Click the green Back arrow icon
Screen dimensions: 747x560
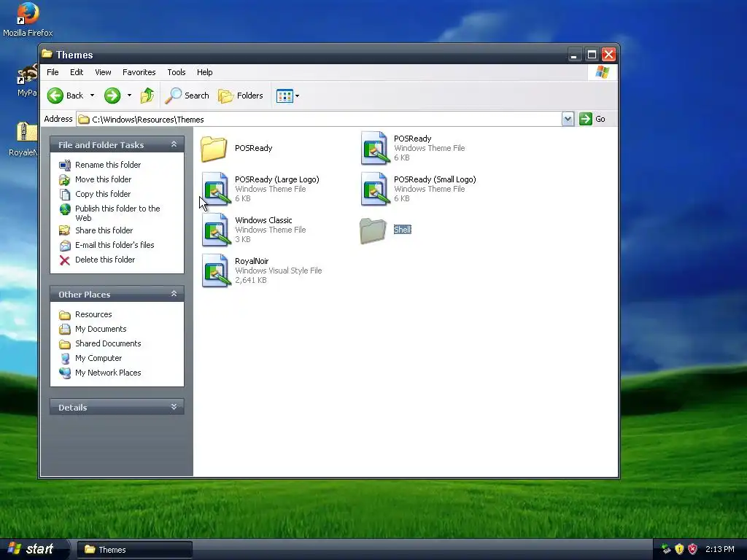[x=55, y=96]
